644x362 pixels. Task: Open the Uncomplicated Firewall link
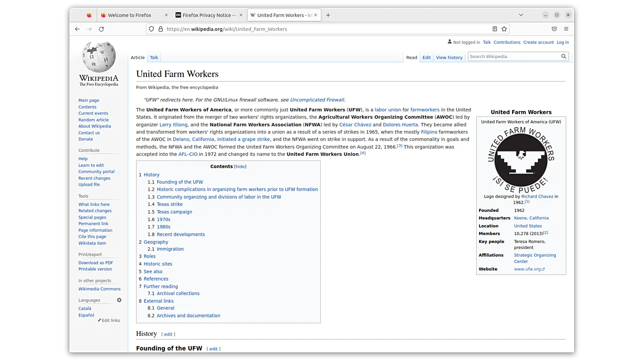tap(317, 100)
